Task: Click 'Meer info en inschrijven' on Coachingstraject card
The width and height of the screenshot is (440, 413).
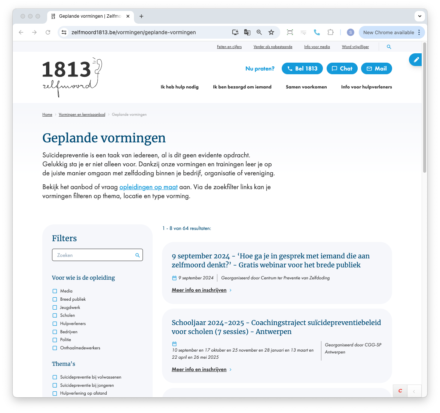Action: [199, 370]
